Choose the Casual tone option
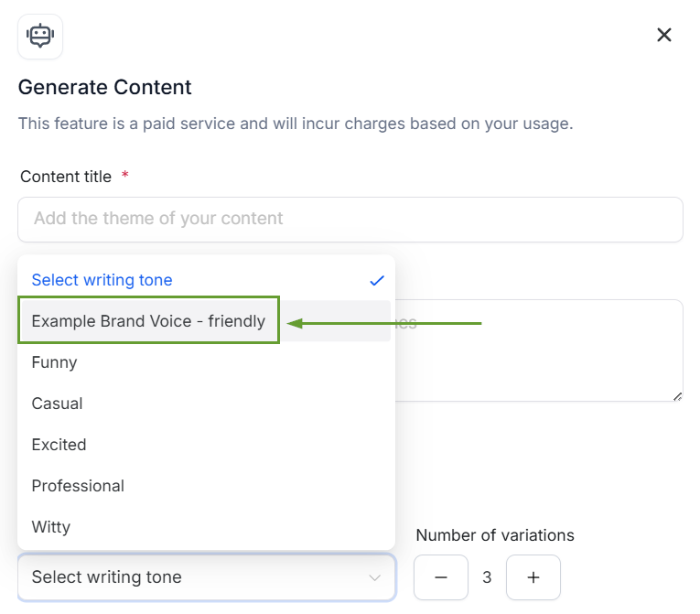 pyautogui.click(x=206, y=404)
